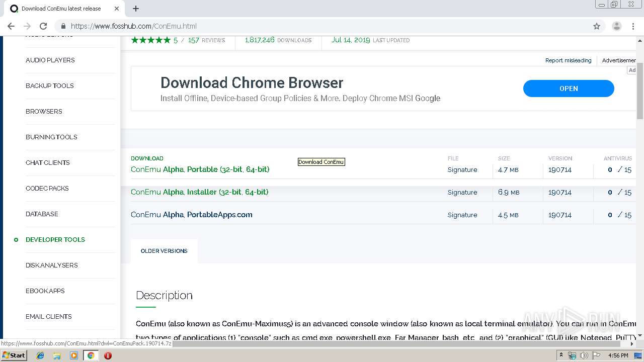Select the Download ConEmu latest release tab
644x362 pixels.
coord(65,9)
